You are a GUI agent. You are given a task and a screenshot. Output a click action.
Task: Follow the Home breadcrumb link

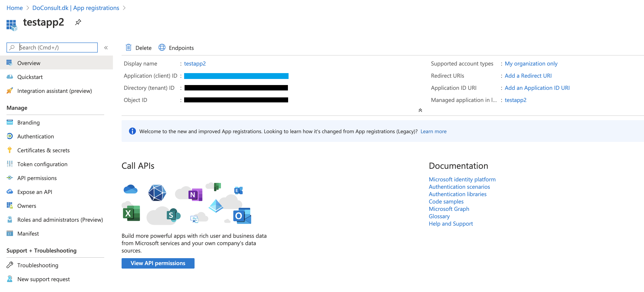pos(15,8)
